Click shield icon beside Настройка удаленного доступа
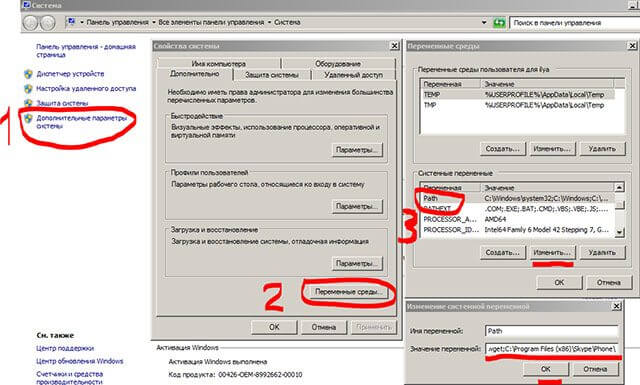This screenshot has width=640, height=385. (x=28, y=89)
